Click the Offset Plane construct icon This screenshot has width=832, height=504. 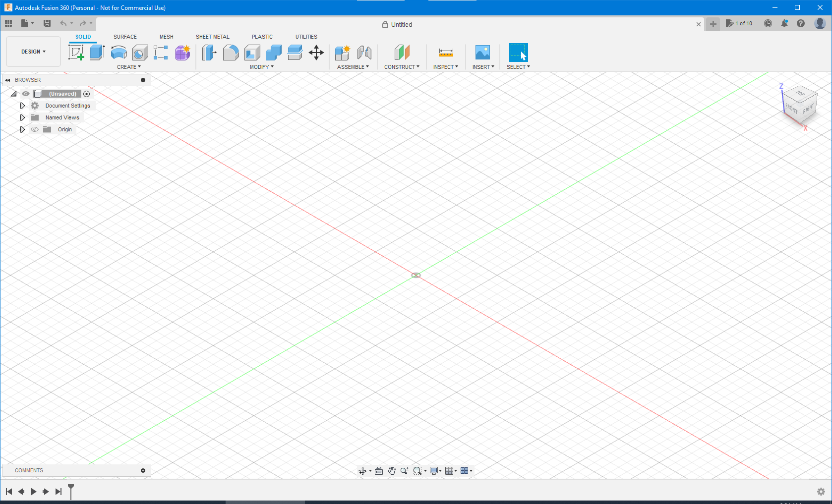click(402, 52)
